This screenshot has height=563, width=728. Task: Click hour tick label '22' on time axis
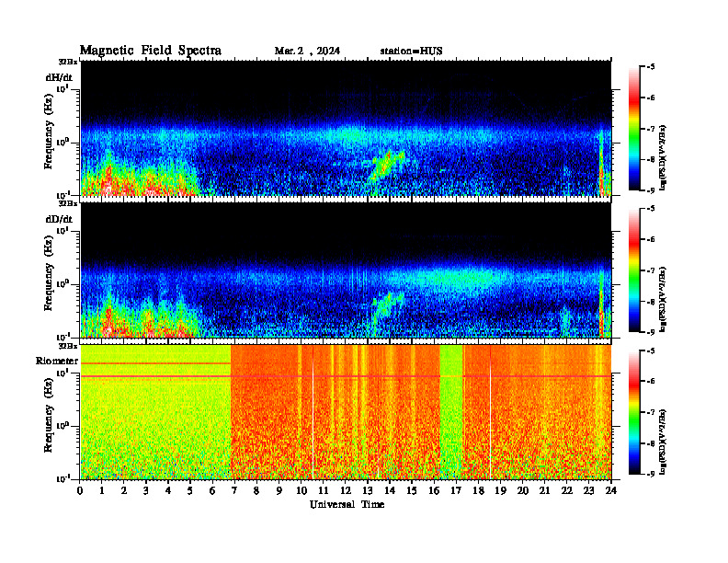(566, 490)
